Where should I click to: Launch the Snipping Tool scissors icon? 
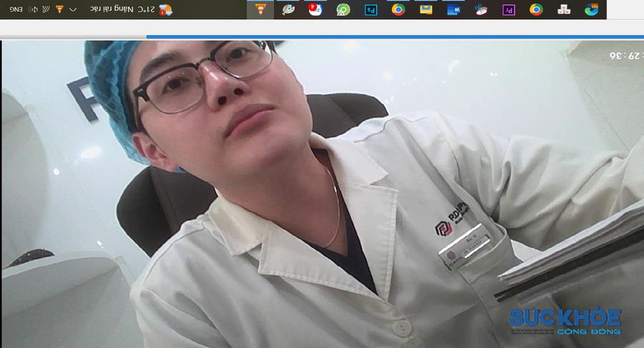481,9
